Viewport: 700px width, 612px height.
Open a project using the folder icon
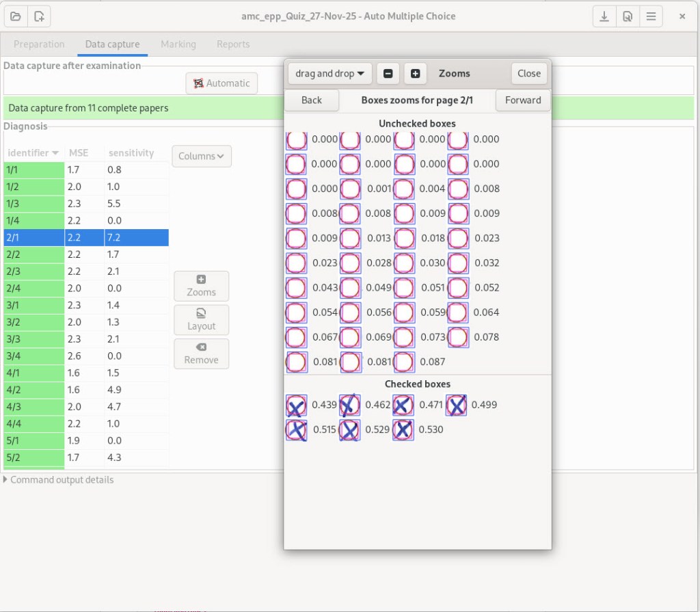click(x=15, y=16)
